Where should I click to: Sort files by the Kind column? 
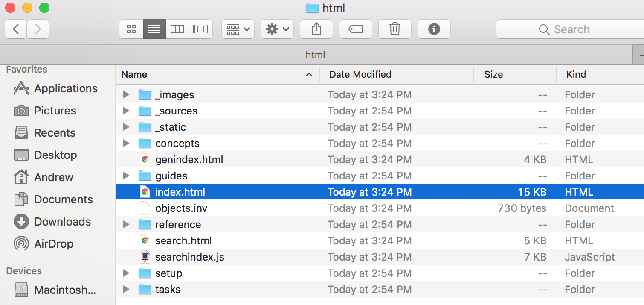tap(576, 74)
